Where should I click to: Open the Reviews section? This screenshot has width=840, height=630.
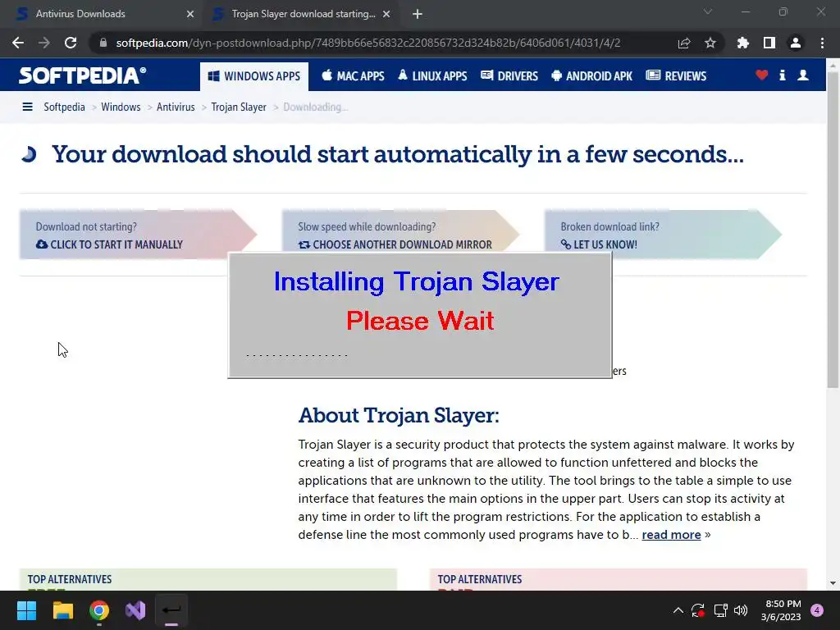point(676,76)
